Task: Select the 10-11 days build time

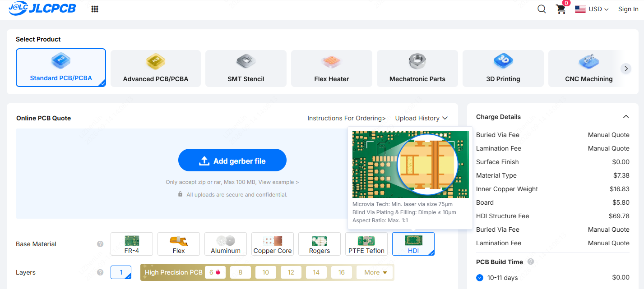Action: coord(480,278)
